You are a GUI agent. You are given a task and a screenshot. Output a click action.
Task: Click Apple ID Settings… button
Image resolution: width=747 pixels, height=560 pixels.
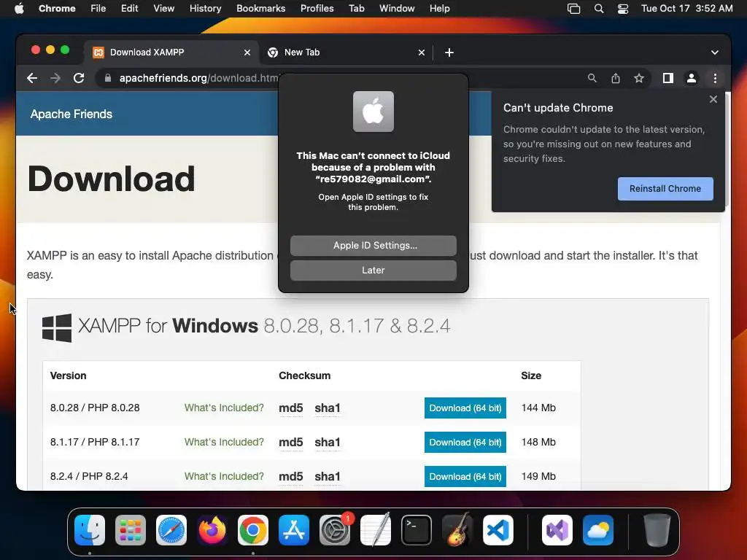pos(373,245)
